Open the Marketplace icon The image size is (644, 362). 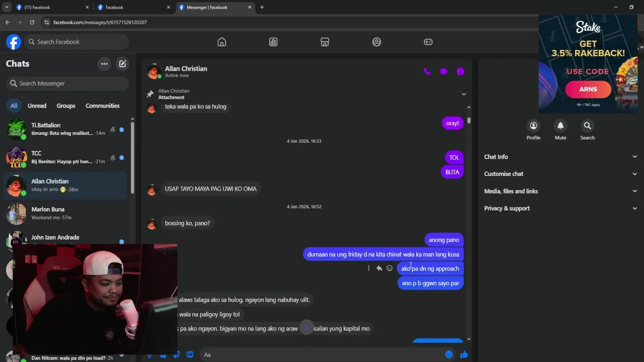(x=325, y=42)
